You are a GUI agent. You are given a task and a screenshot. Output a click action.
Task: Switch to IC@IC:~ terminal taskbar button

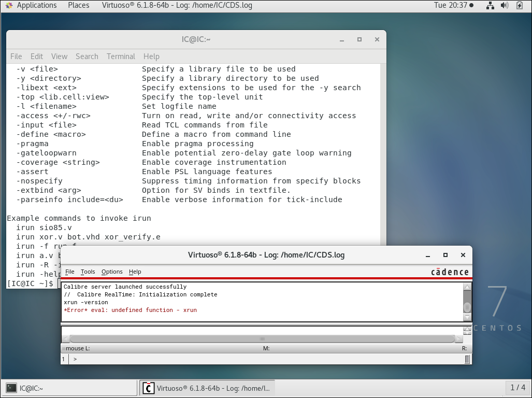tap(31, 388)
